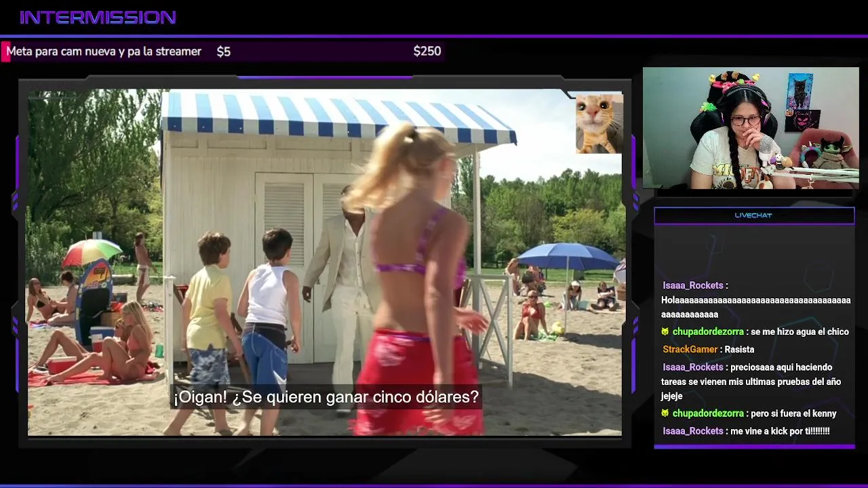Click the message 'me vine a kick por ti!!!!!!!!'
Screen dimensions: 868x488
pos(781,431)
